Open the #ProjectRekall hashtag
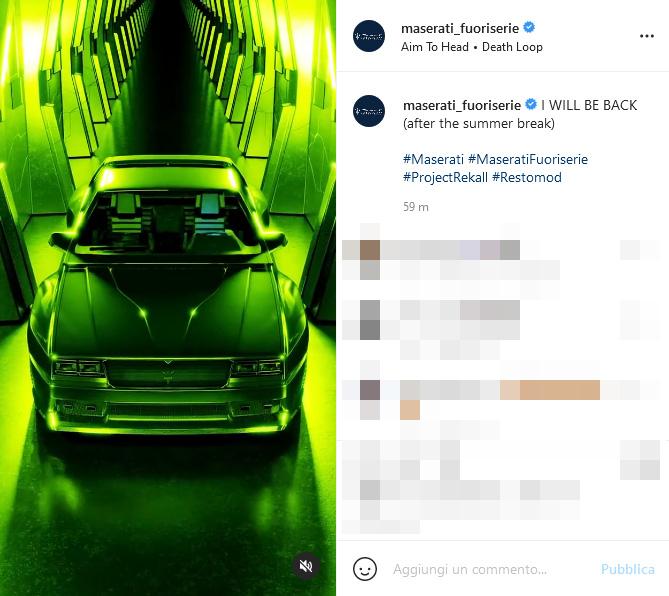669x596 pixels. [x=445, y=177]
